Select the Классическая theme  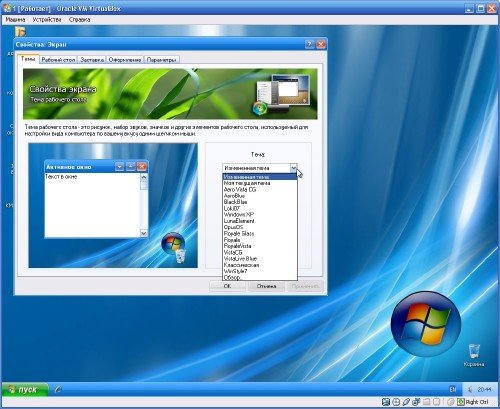260,265
